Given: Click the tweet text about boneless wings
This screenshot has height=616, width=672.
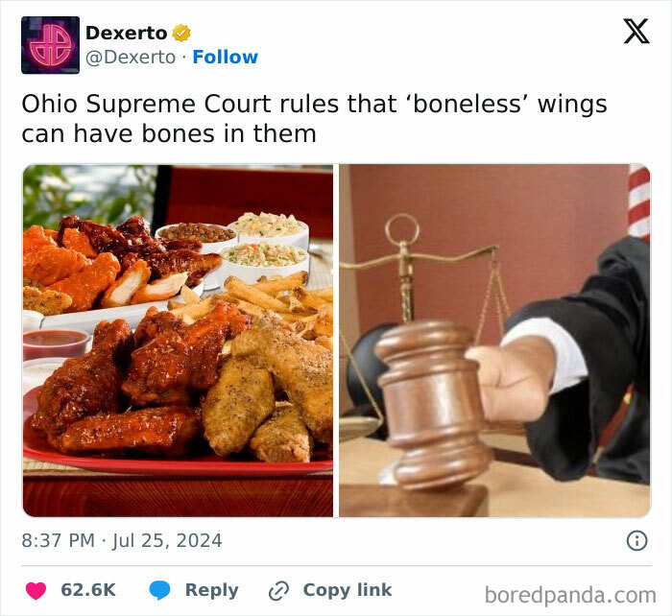Looking at the screenshot, I should point(314,119).
